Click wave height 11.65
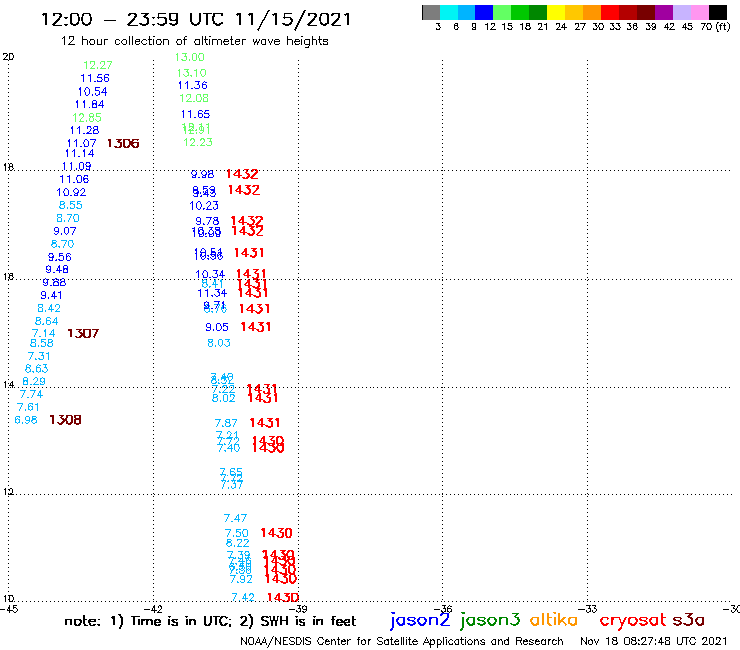 click(x=195, y=114)
